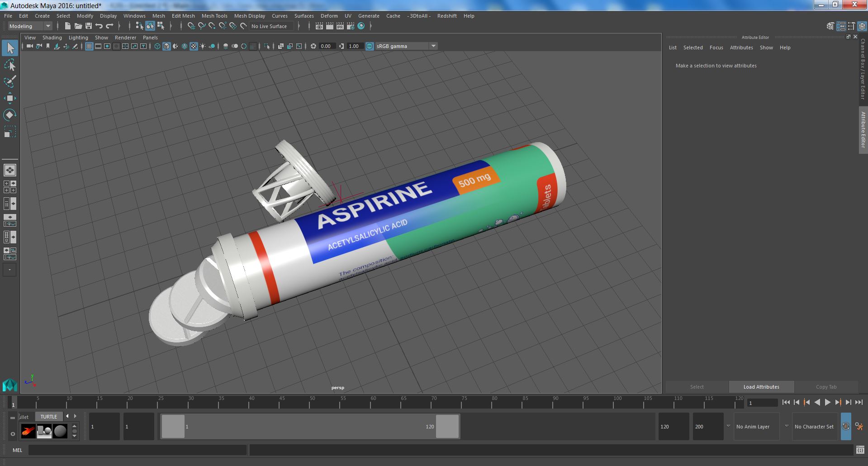Screen dimensions: 868x466
Task: Open the viewport Shading menu
Action: click(52, 38)
